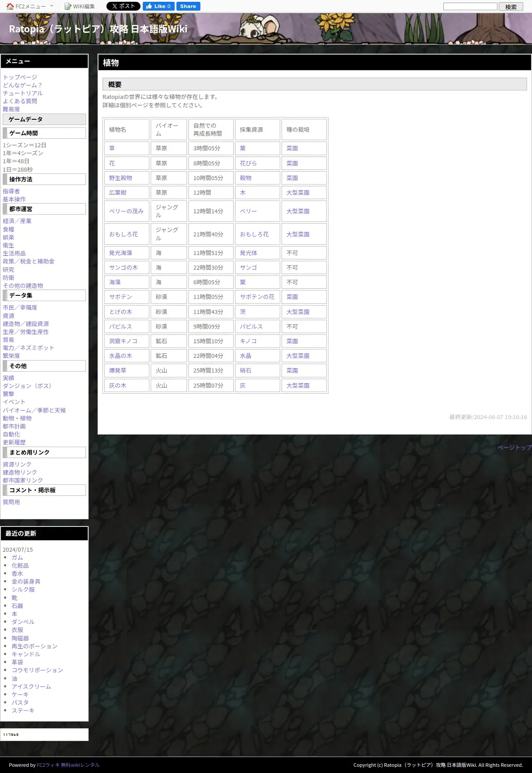Open サボテンの花 resource link
This screenshot has height=773, width=532.
pyautogui.click(x=257, y=297)
